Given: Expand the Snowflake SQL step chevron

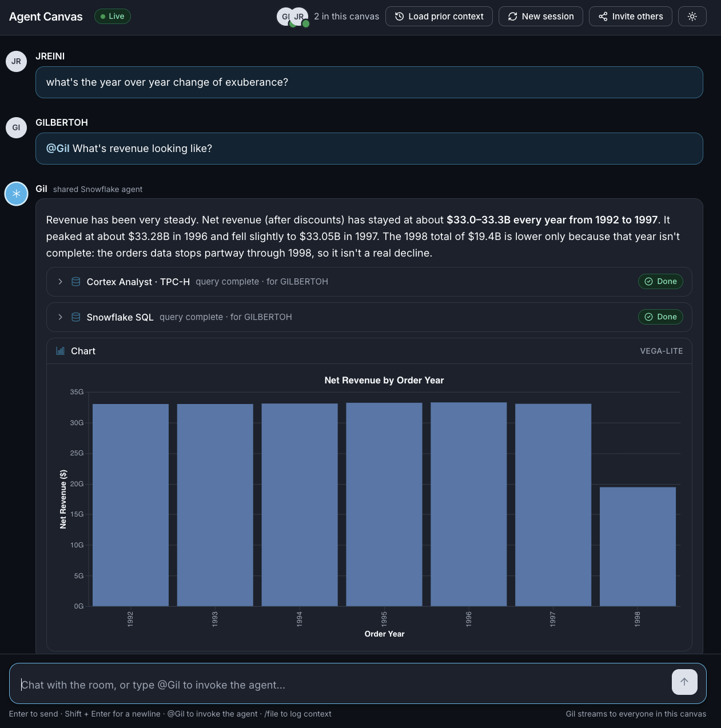Looking at the screenshot, I should (60, 317).
